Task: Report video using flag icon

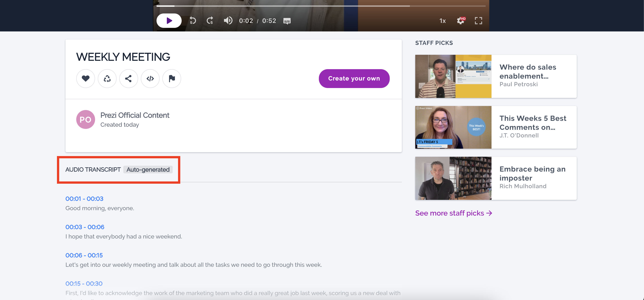Action: [172, 79]
